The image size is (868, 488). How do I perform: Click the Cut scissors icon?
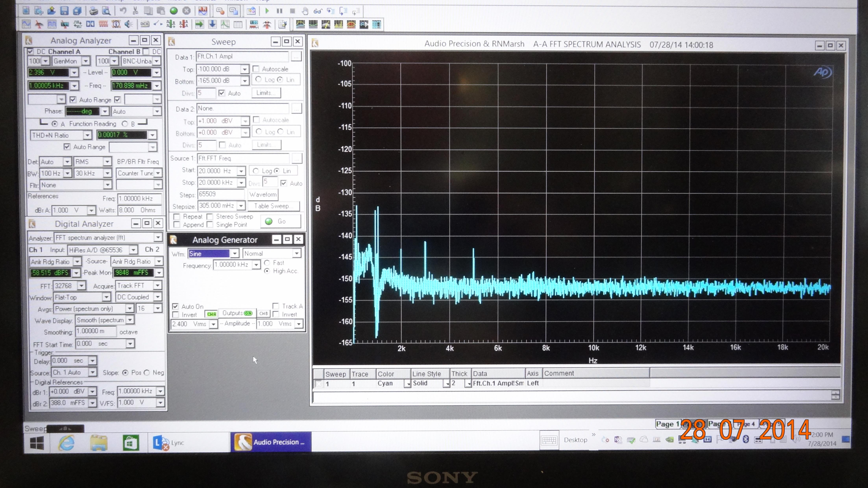135,11
